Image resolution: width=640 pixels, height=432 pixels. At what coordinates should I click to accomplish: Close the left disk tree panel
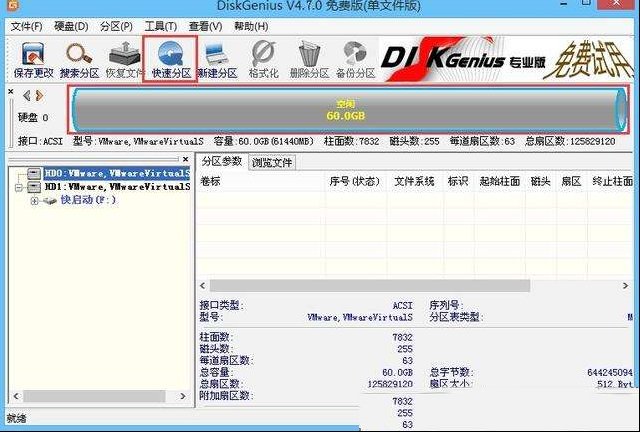[x=186, y=159]
